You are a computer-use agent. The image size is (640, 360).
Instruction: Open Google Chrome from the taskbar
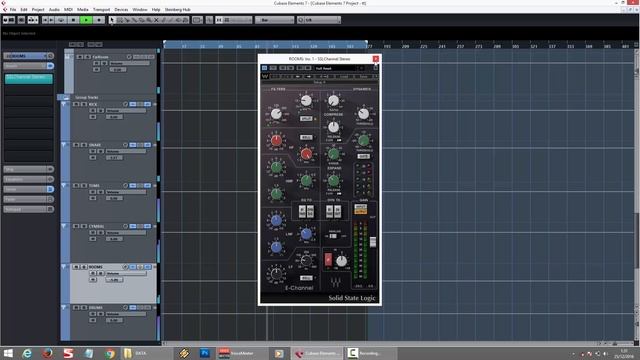109,353
